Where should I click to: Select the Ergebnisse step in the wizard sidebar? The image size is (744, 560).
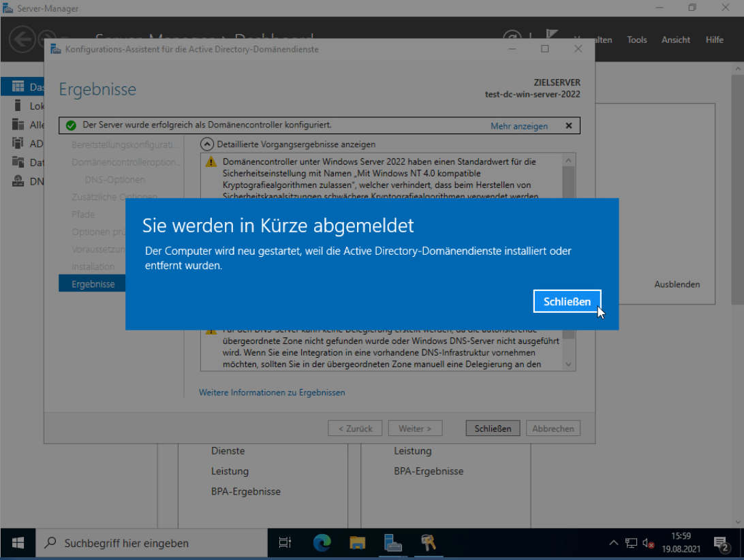pyautogui.click(x=93, y=284)
